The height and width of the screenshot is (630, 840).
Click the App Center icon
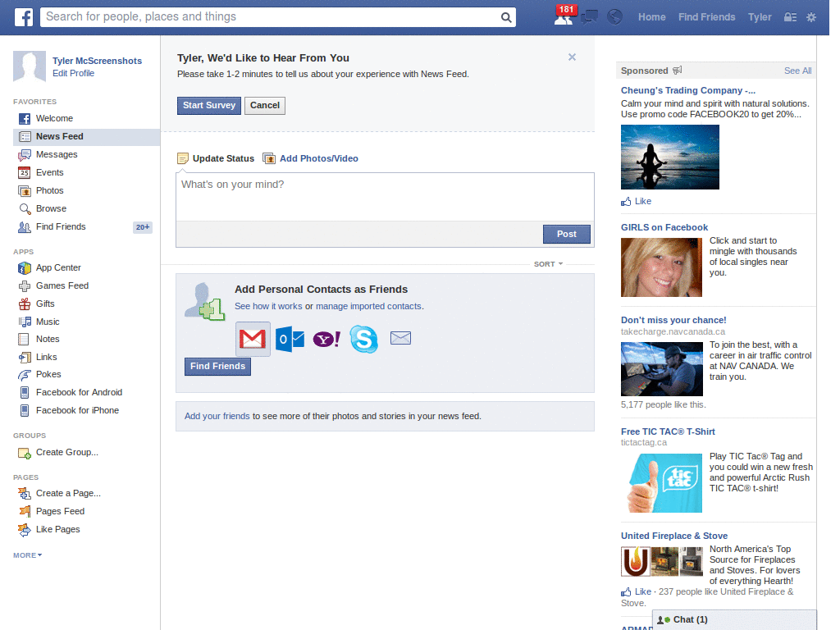24,268
